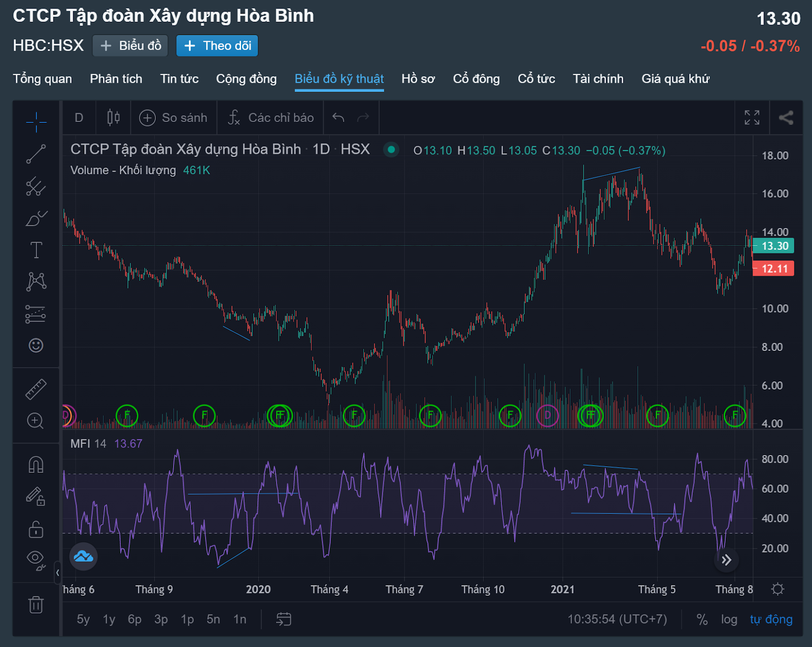Open the Cổ tức tab
The height and width of the screenshot is (647, 812).
tap(536, 79)
